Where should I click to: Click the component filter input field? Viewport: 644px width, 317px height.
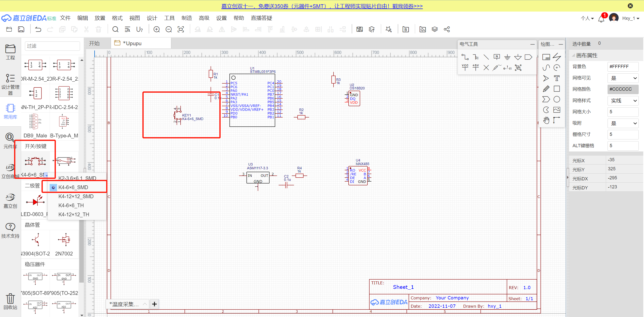52,46
